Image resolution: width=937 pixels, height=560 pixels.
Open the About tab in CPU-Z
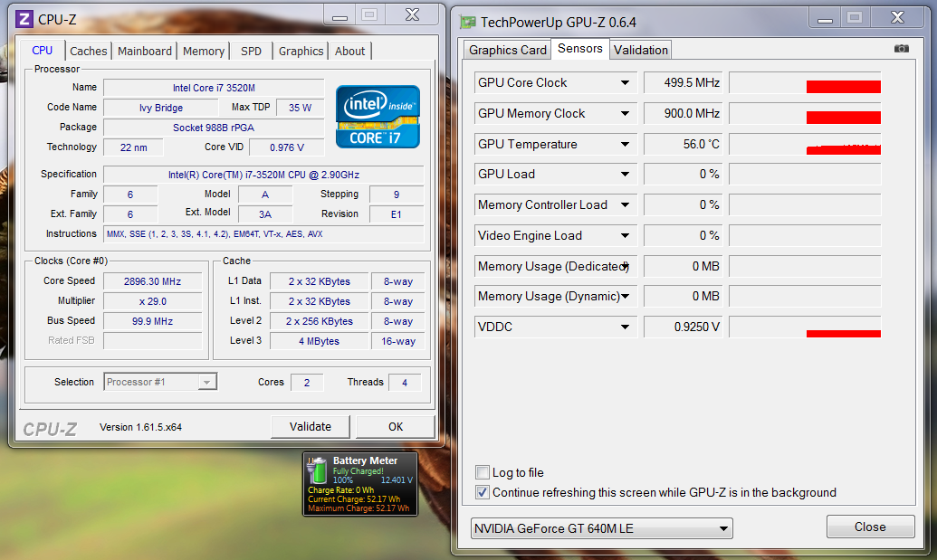click(x=349, y=52)
